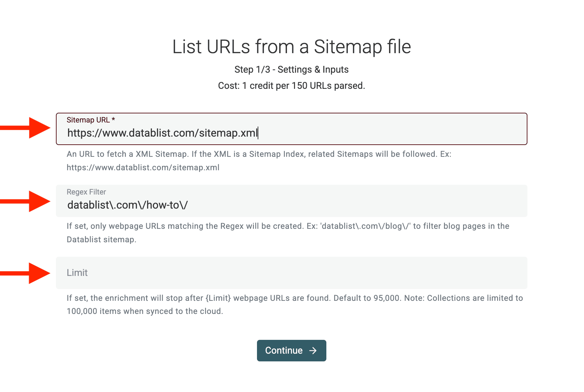Image resolution: width=584 pixels, height=392 pixels.
Task: Click the Regex Filter field label
Action: pyautogui.click(x=86, y=192)
